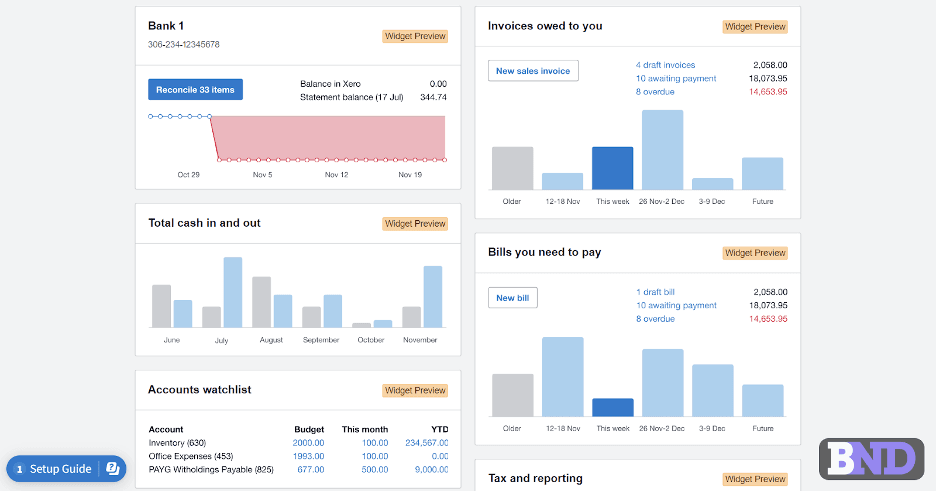
Task: Click the Office Expenses (453) account row
Action: click(298, 456)
